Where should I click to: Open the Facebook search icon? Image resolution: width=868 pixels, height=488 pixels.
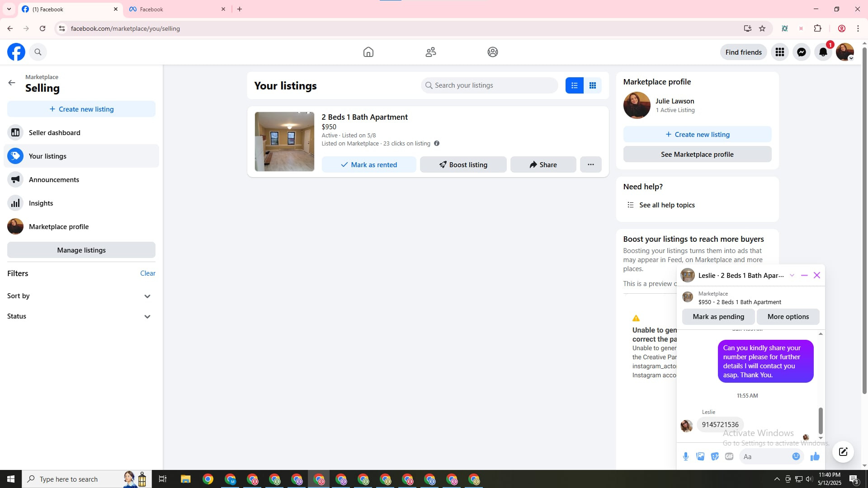[x=38, y=52]
